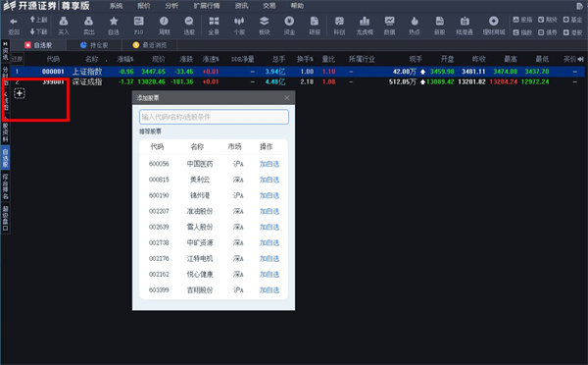
Task: Sort by the 涨幅% column header
Action: coord(125,59)
